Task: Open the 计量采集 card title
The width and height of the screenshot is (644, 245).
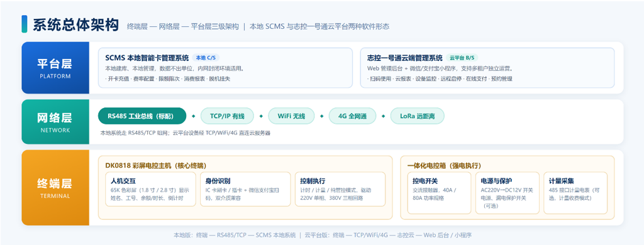Action: [x=562, y=181]
